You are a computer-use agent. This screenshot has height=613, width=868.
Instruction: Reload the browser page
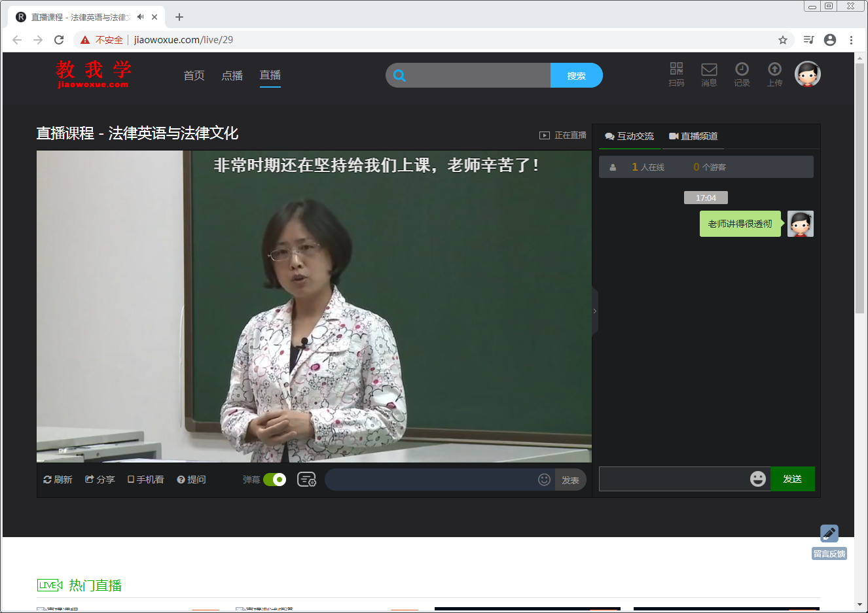[59, 40]
